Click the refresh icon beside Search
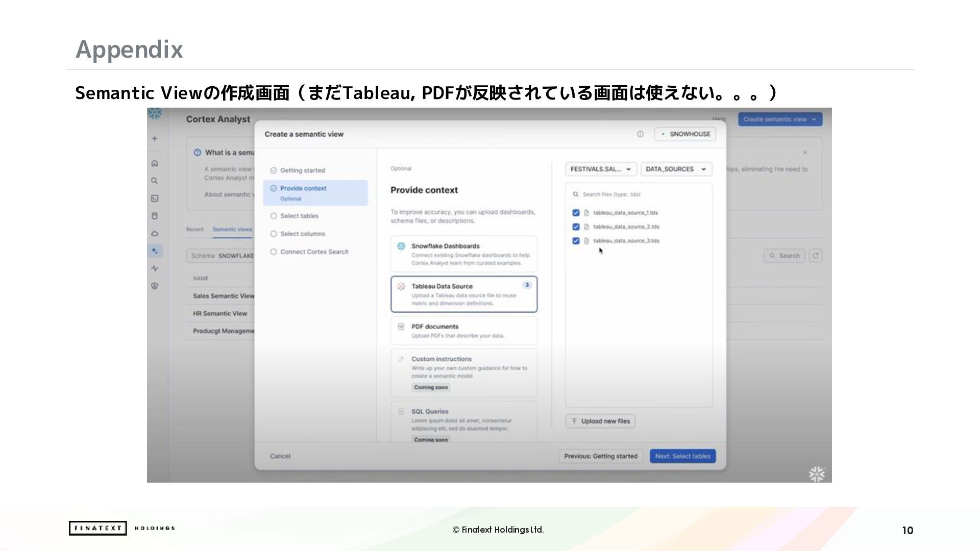Viewport: 980px width, 551px height. coord(816,256)
